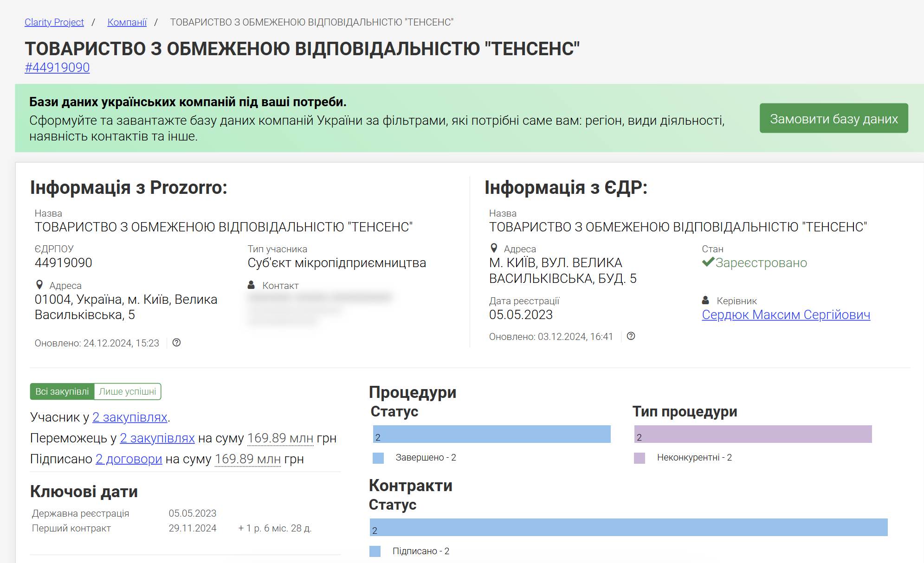Enable the Лише успішні filter
Viewport: 924px width, 563px height.
(127, 391)
